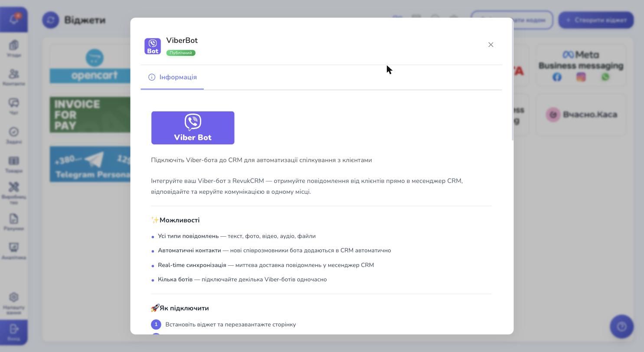
Task: Open Чат in the sidebar
Action: (14, 106)
